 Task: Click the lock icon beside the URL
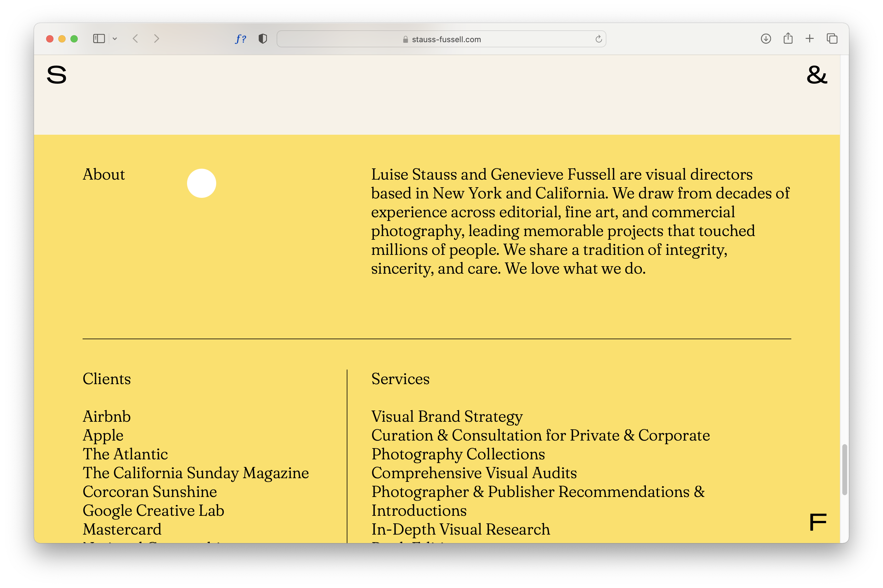[405, 39]
